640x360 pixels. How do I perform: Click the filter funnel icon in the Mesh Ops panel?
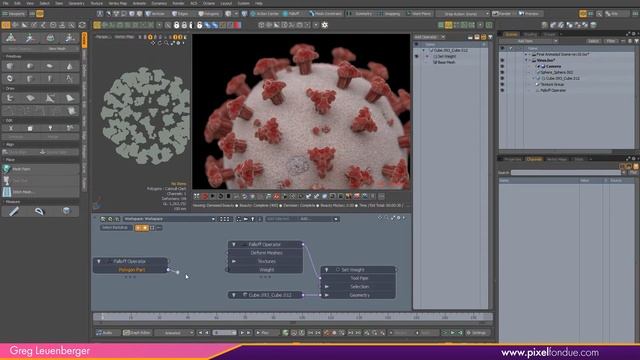coord(490,37)
